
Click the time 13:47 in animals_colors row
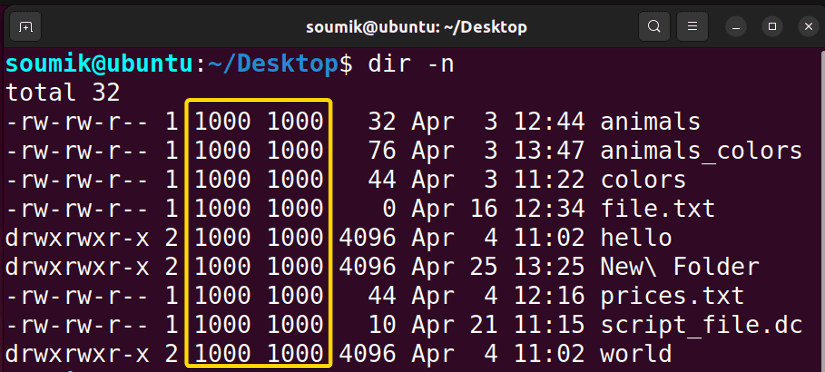pyautogui.click(x=549, y=152)
